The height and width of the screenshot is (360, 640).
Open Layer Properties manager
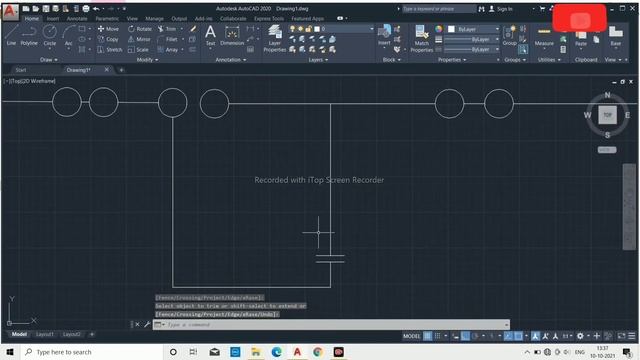[x=275, y=38]
